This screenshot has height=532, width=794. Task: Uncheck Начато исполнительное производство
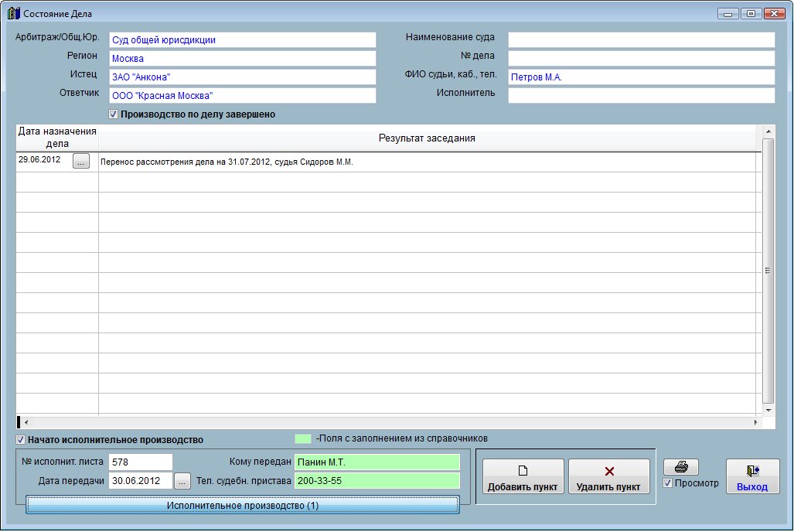point(21,440)
